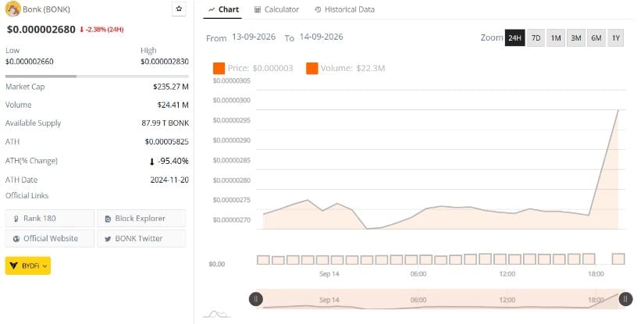Select the 1M zoom range

pyautogui.click(x=556, y=37)
